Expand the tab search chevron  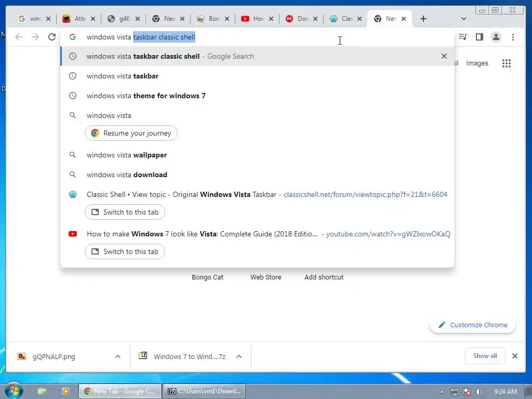coord(464,19)
